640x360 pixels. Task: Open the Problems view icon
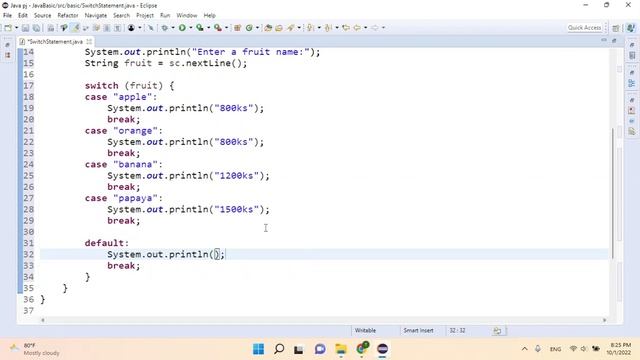[x=632, y=111]
